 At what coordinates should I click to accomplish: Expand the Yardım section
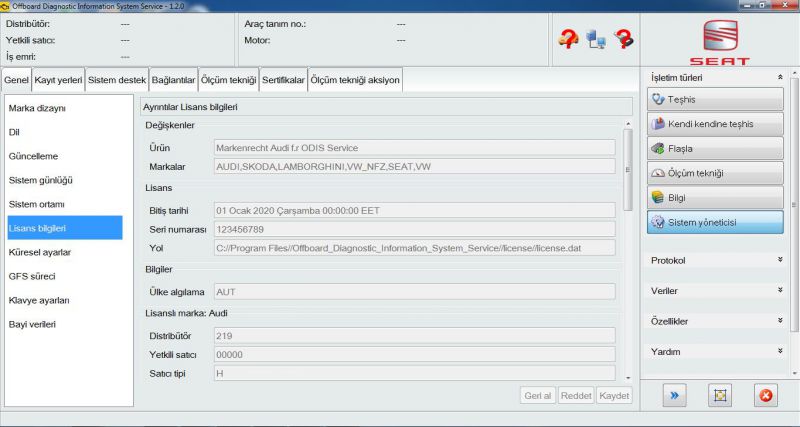click(x=780, y=351)
